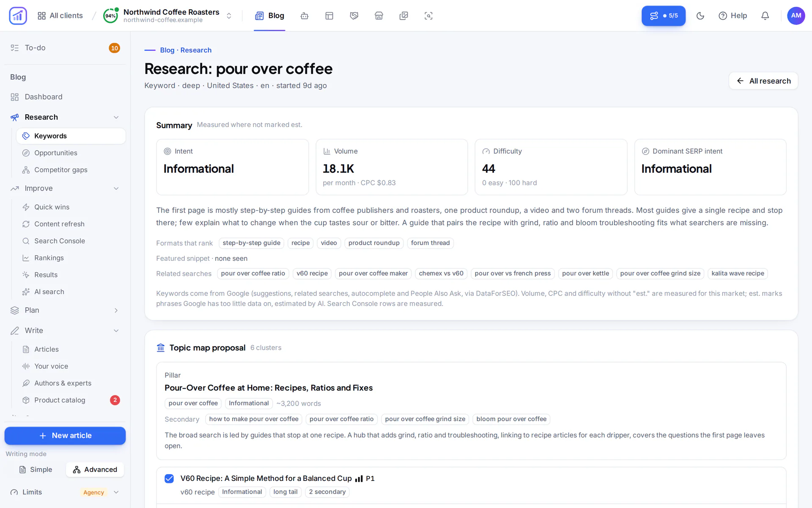Open Results
Viewport: 812px width, 508px height.
point(71,275)
